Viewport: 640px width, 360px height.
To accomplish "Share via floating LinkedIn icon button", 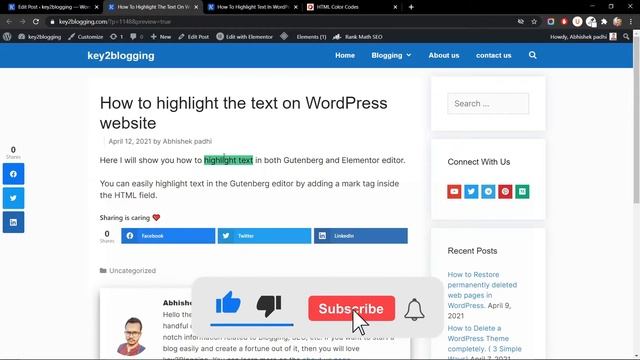I will [13, 222].
